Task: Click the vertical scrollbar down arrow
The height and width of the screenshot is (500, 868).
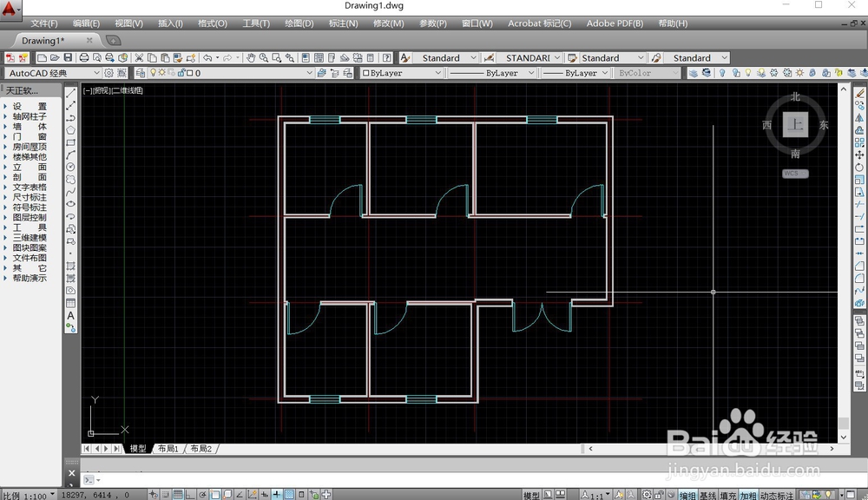Action: tap(844, 437)
